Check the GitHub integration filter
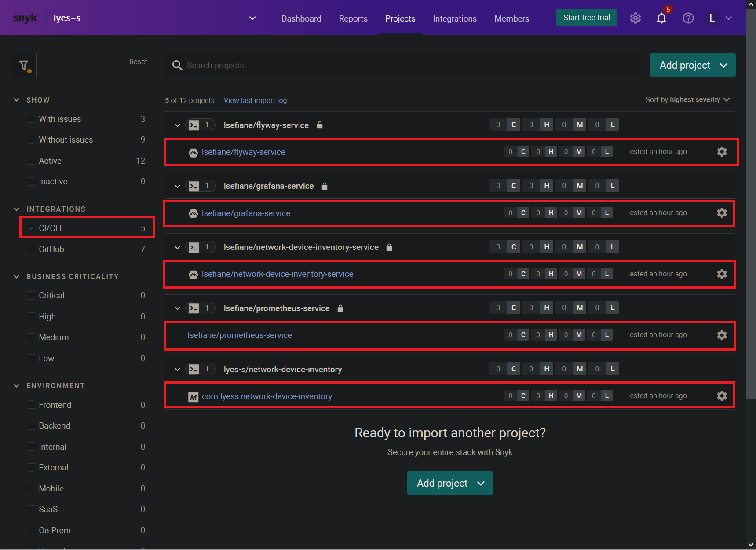This screenshot has height=550, width=756. point(31,249)
